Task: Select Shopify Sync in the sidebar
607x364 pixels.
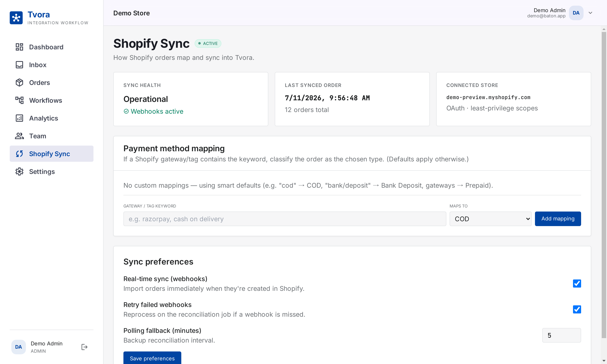Action: (52, 154)
